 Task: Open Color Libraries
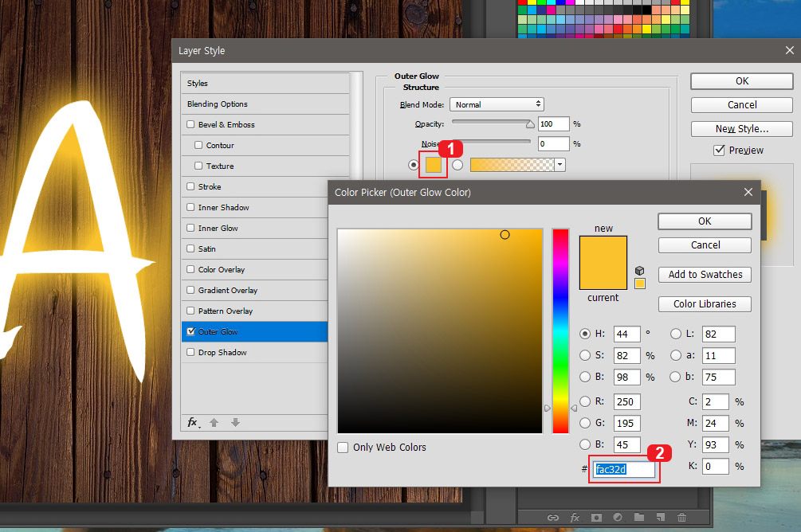[704, 303]
